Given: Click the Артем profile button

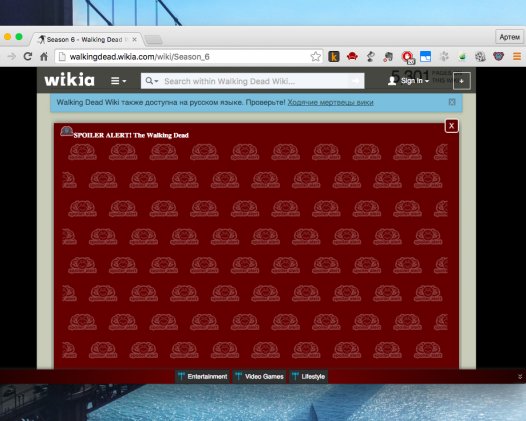Looking at the screenshot, I should [510, 37].
